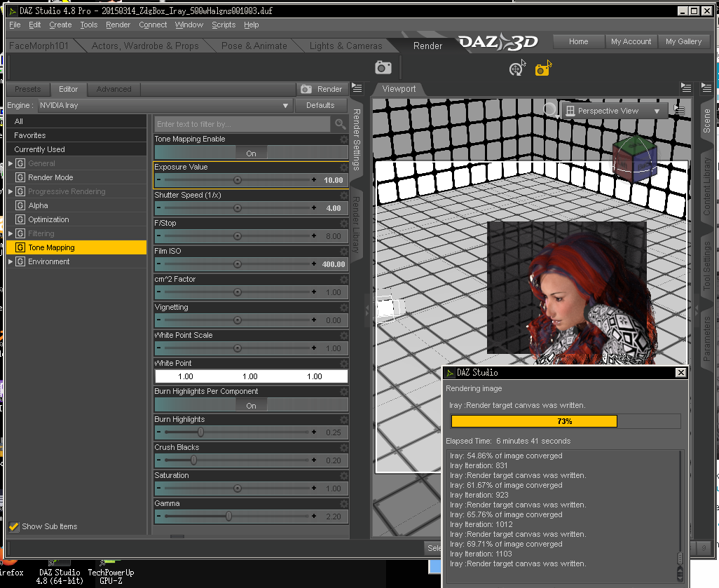Open the Render Library side tab

tap(356, 224)
